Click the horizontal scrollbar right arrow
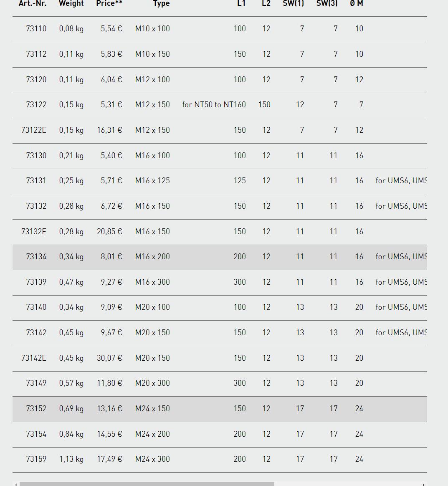The height and width of the screenshot is (486, 448). click(423, 484)
